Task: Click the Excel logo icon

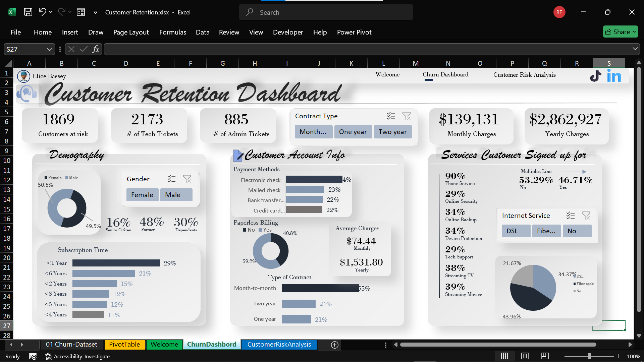Action: tap(12, 12)
